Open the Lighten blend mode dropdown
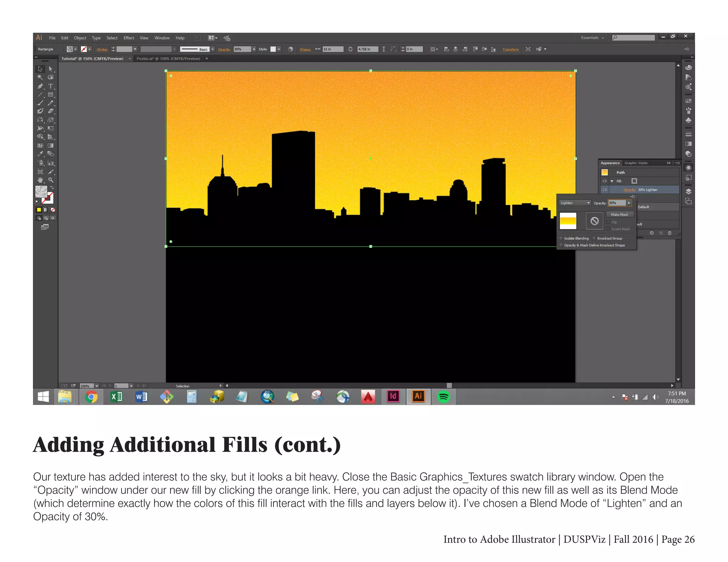This screenshot has height=562, width=728. 575,203
